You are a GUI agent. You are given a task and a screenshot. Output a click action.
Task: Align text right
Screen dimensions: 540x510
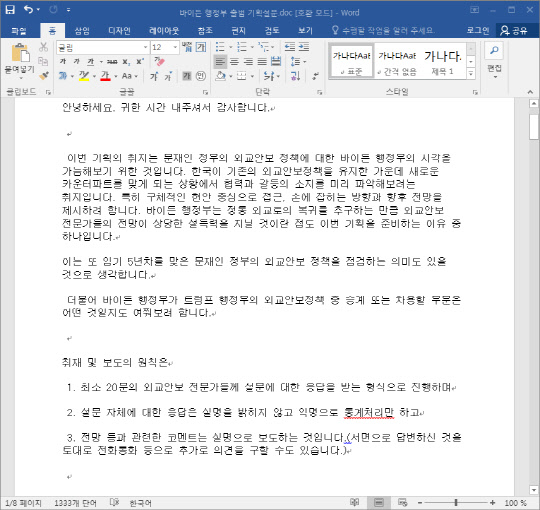[248, 62]
